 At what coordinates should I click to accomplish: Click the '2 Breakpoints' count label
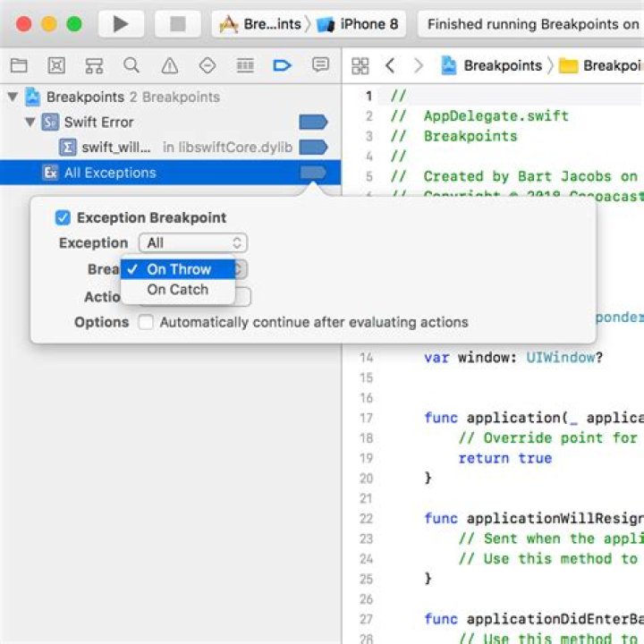pyautogui.click(x=175, y=97)
